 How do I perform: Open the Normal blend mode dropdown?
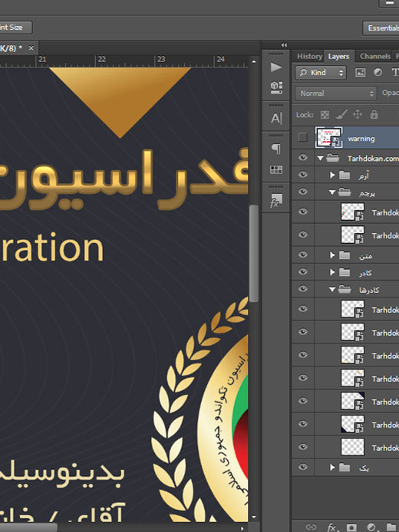pyautogui.click(x=336, y=94)
